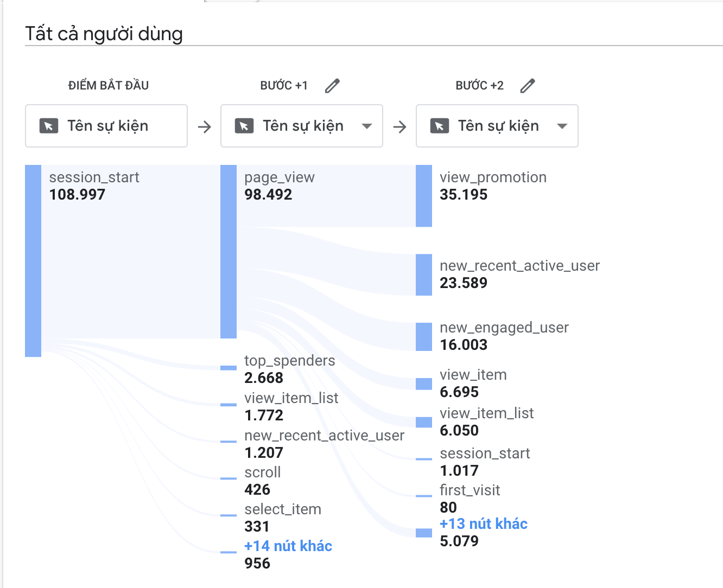Click the step +1 new_recent_active_user label
Image resolution: width=723 pixels, height=588 pixels.
325,435
